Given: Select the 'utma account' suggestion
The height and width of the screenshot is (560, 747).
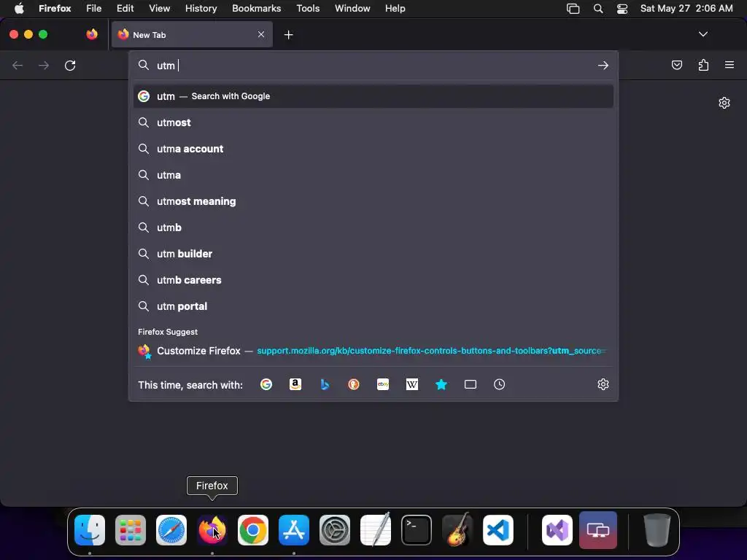Looking at the screenshot, I should [373, 149].
